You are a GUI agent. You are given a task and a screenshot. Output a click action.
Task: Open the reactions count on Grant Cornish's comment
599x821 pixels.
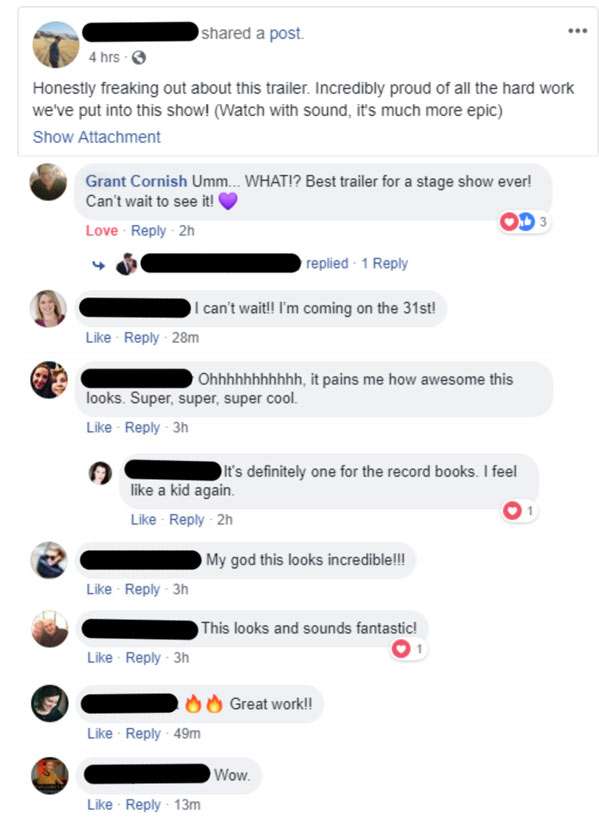pos(524,222)
